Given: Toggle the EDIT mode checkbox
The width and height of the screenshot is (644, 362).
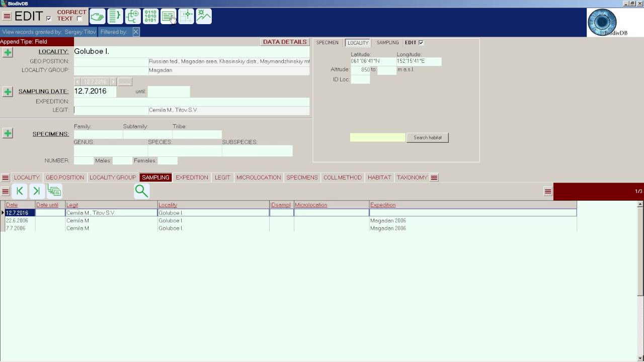Looking at the screenshot, I should coord(49,19).
